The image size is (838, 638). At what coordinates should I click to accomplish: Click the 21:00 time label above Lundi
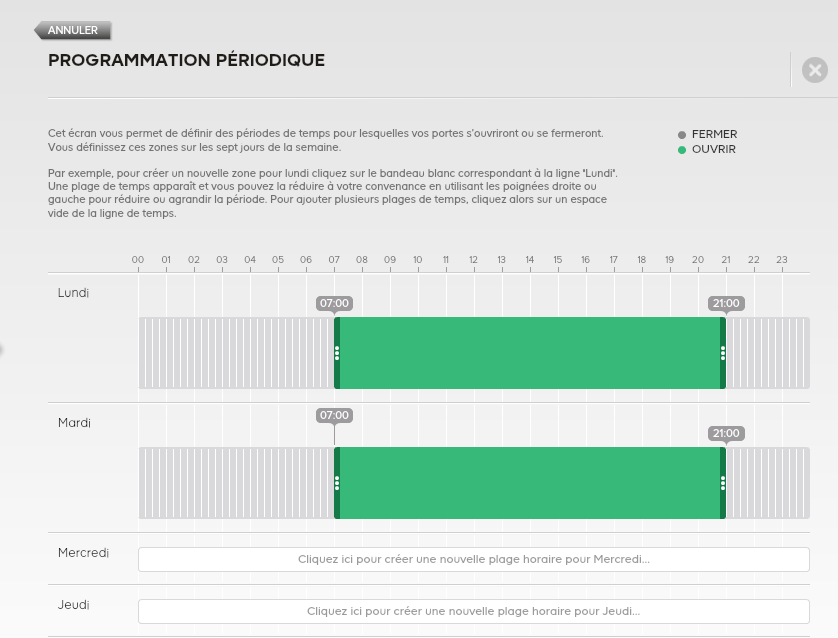point(726,304)
